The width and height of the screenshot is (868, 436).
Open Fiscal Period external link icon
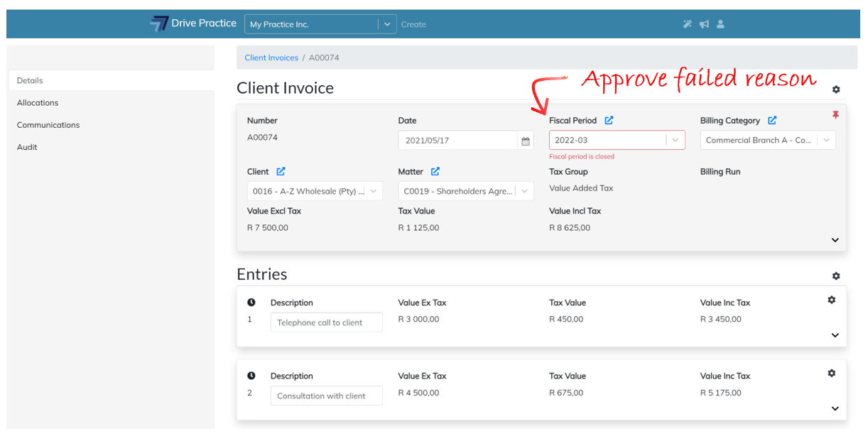(x=609, y=121)
